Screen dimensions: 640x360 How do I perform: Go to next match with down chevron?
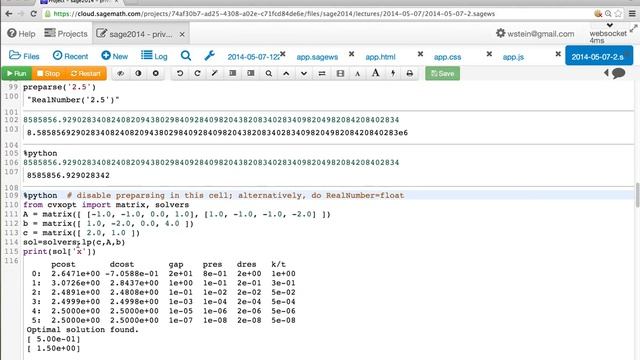point(304,73)
